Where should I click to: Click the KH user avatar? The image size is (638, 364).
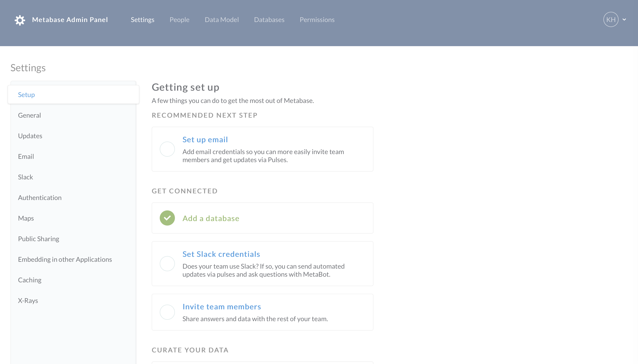click(x=611, y=19)
